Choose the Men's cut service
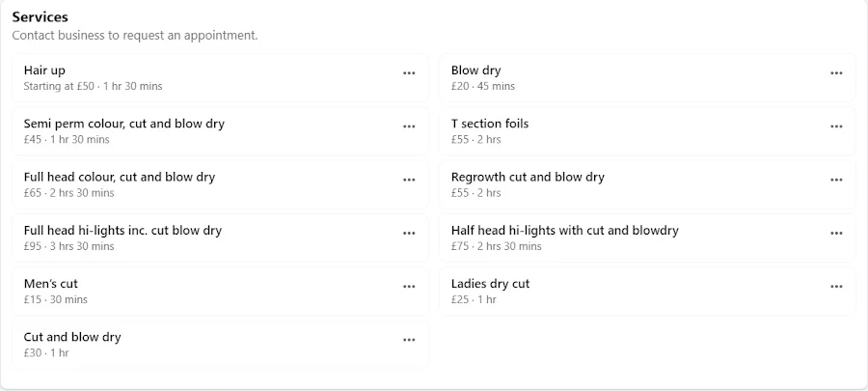 [50, 284]
